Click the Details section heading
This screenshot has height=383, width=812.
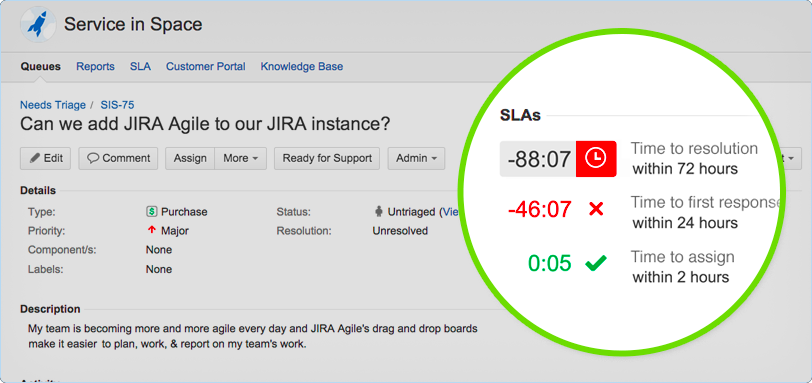38,190
